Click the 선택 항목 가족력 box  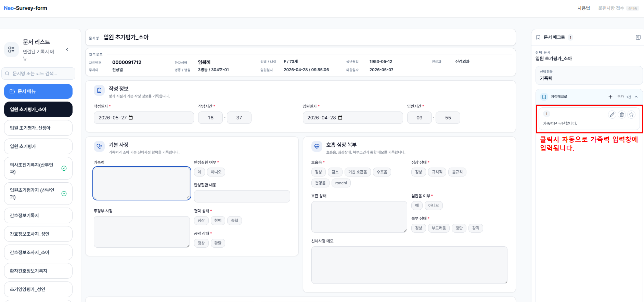pos(589,75)
